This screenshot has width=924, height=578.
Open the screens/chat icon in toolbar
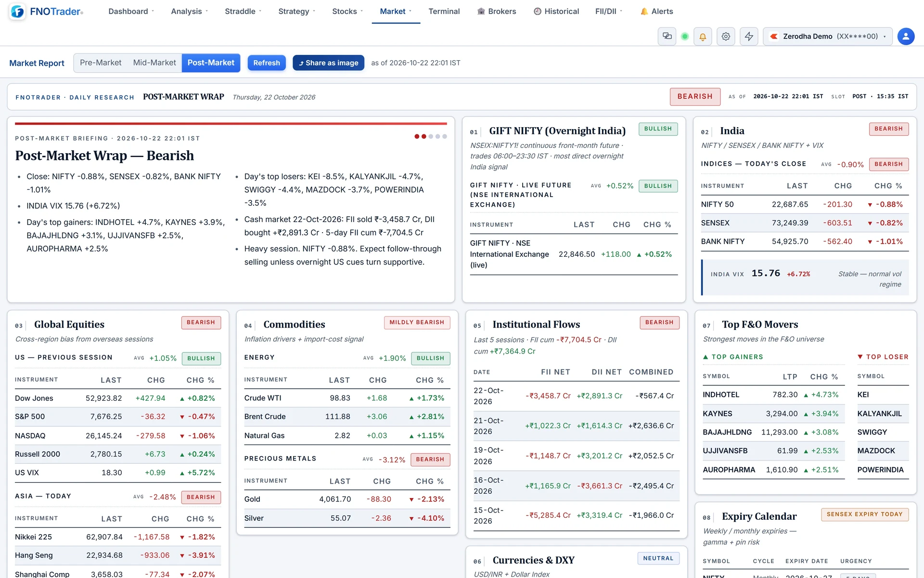coord(667,36)
